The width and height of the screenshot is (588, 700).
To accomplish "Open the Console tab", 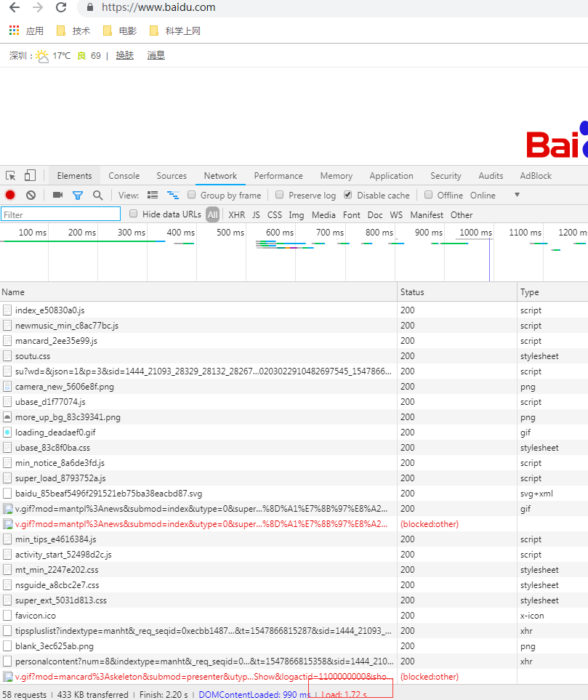I will (124, 176).
